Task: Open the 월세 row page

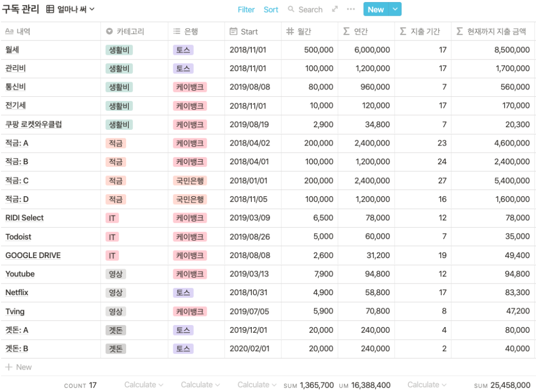Action: (x=12, y=50)
